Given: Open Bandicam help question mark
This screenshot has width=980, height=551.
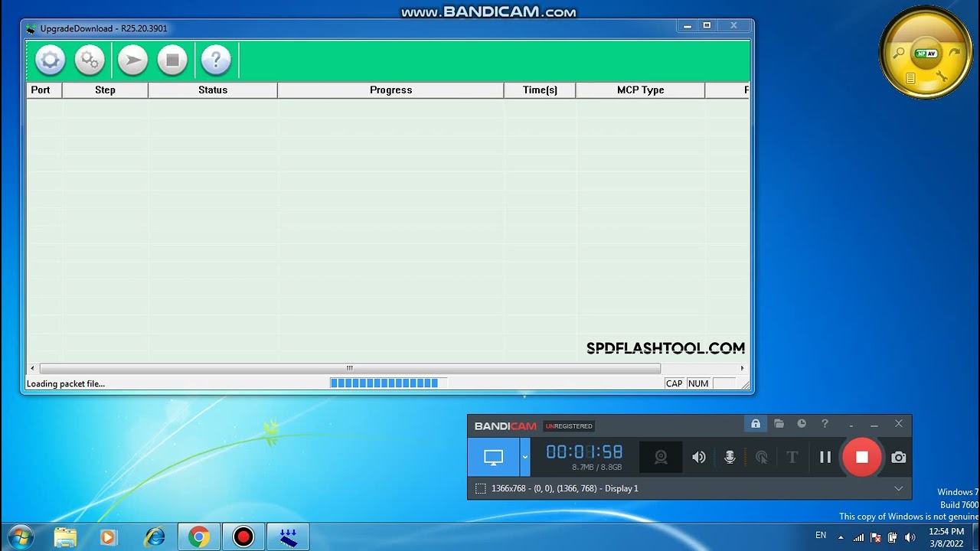Looking at the screenshot, I should tap(825, 424).
